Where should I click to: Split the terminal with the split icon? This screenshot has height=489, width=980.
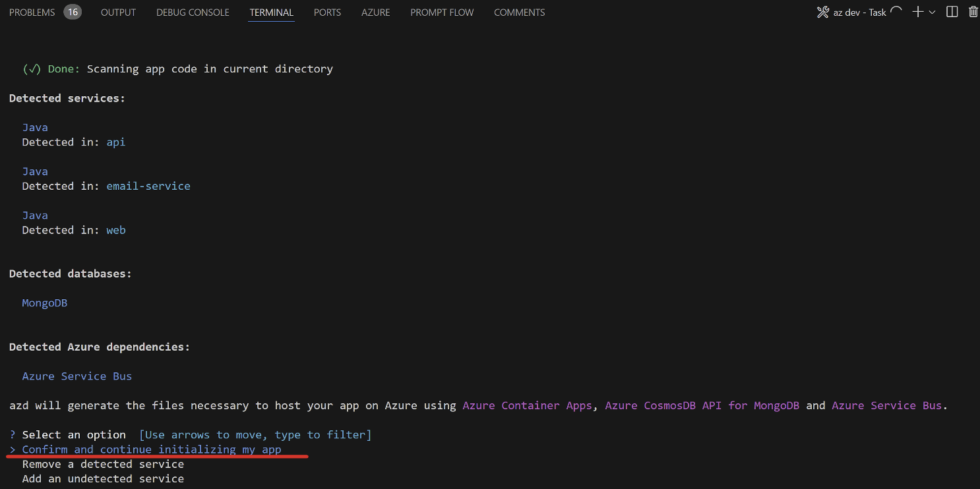(x=952, y=12)
